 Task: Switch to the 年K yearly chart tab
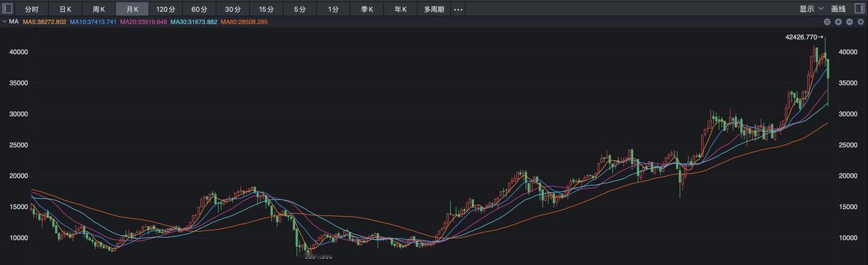point(401,10)
